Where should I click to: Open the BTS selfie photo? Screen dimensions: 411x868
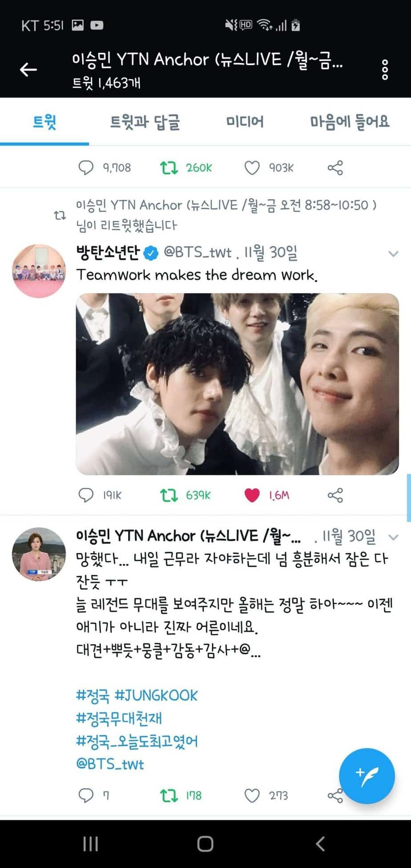coord(238,384)
